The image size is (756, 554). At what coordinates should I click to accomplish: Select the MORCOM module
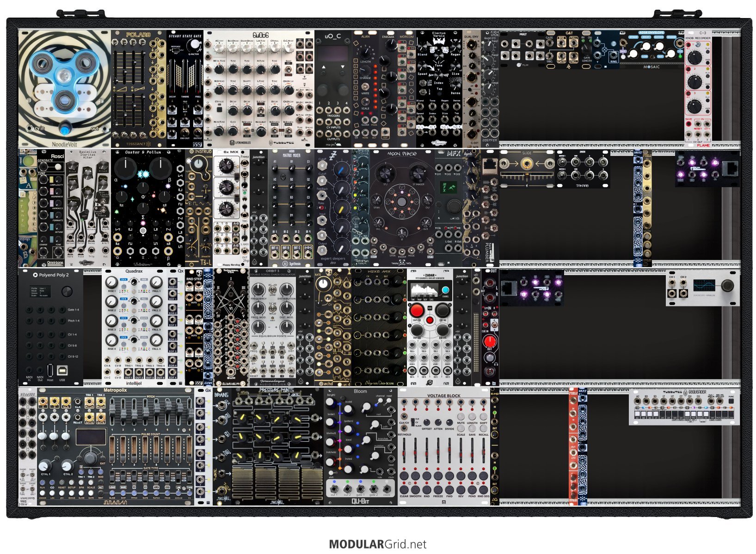coord(407,89)
